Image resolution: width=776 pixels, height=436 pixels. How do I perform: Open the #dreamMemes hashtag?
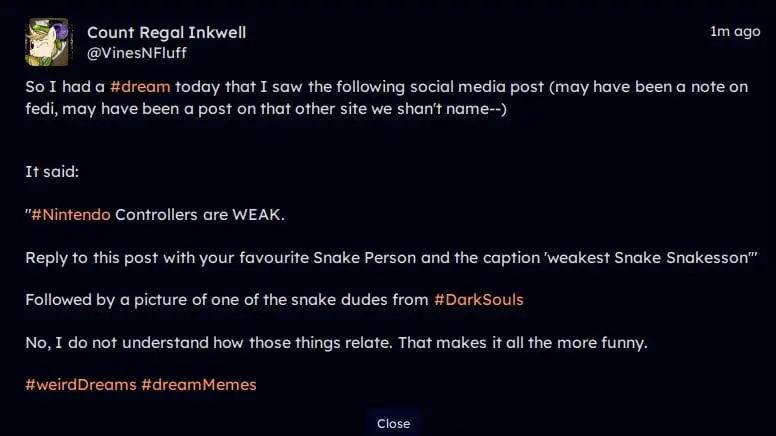coord(198,385)
